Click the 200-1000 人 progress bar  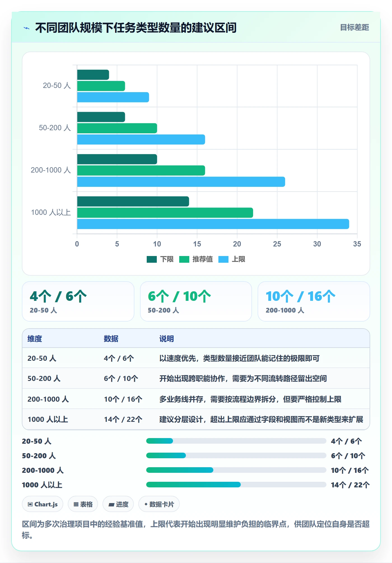point(236,470)
